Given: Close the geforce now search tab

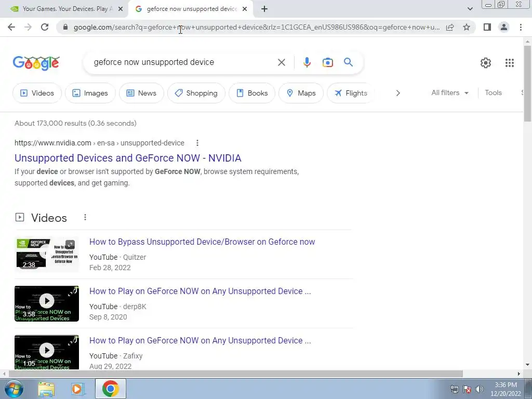Looking at the screenshot, I should tap(245, 9).
